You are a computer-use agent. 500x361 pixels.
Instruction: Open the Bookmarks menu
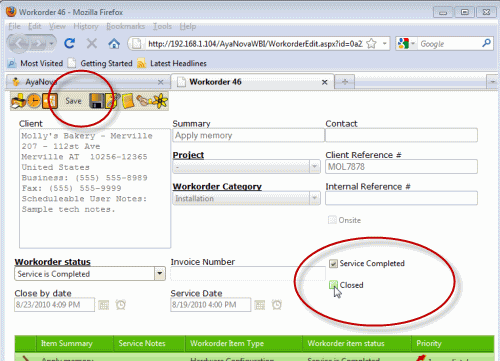click(125, 26)
